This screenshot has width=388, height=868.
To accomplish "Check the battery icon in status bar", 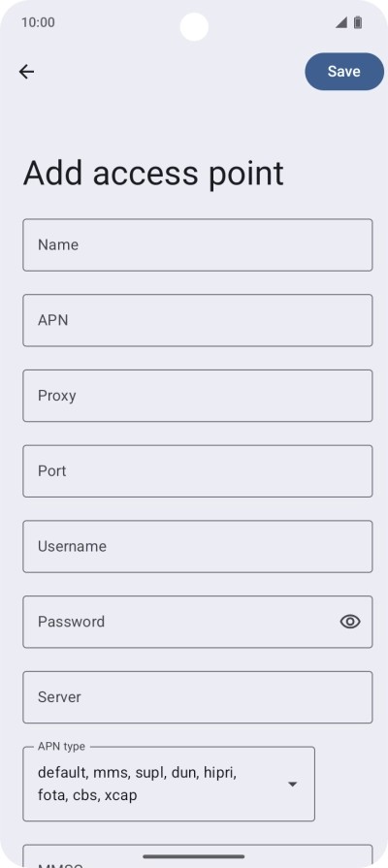I will coord(358,22).
